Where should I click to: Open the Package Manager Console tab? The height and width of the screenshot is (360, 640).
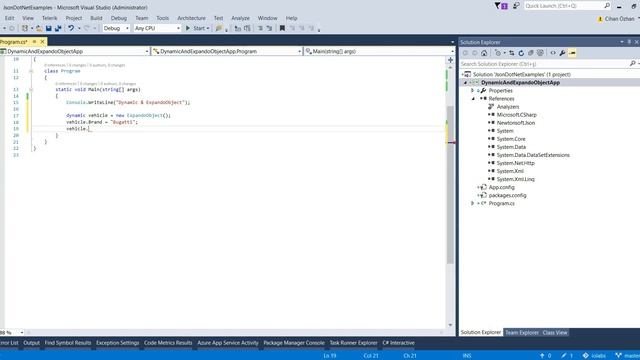(294, 343)
